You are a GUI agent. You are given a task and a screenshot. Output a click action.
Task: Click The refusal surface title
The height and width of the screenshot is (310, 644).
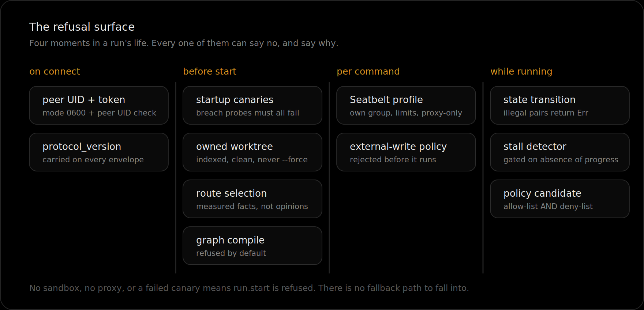(x=82, y=27)
